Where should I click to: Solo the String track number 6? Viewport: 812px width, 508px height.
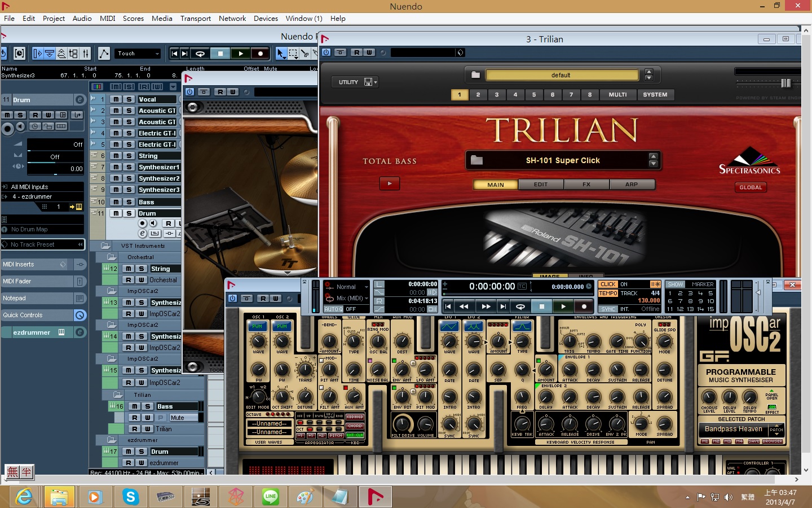129,156
